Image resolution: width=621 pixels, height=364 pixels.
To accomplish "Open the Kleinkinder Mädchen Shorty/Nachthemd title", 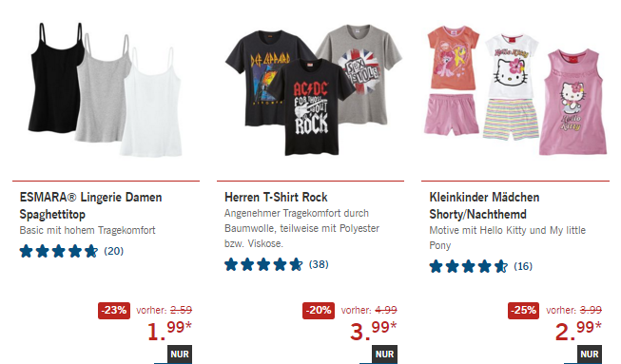I will (484, 205).
